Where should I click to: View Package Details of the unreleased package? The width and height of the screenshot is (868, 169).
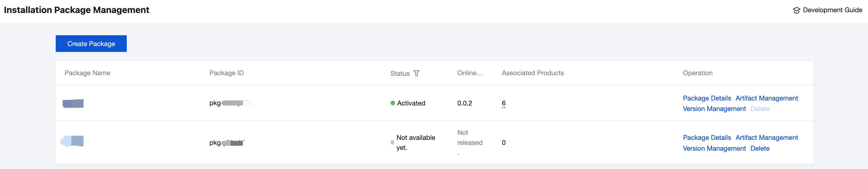coord(707,137)
